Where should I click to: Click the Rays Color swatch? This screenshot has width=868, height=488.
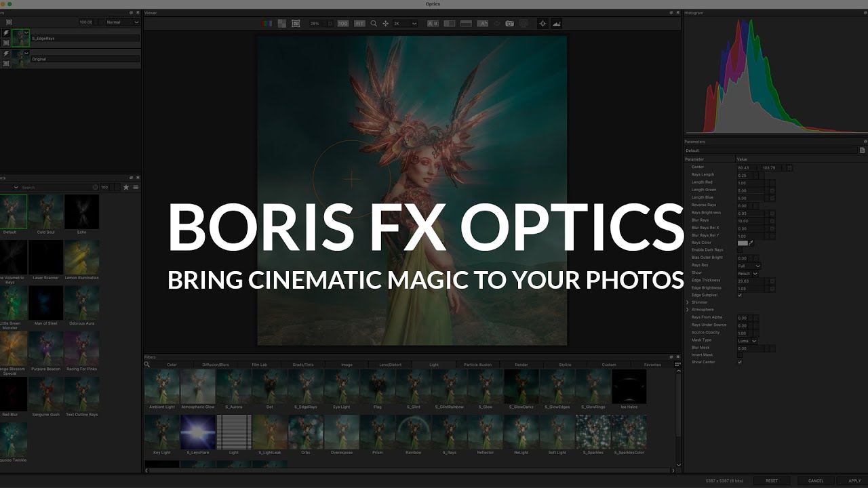pyautogui.click(x=743, y=243)
